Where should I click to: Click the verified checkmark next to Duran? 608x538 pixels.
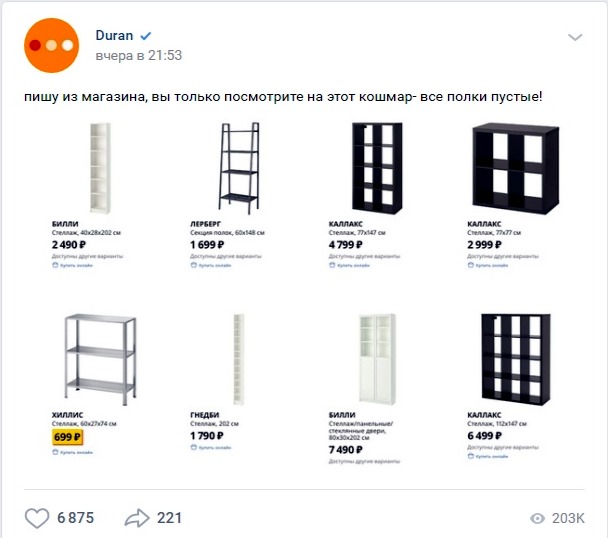click(145, 36)
